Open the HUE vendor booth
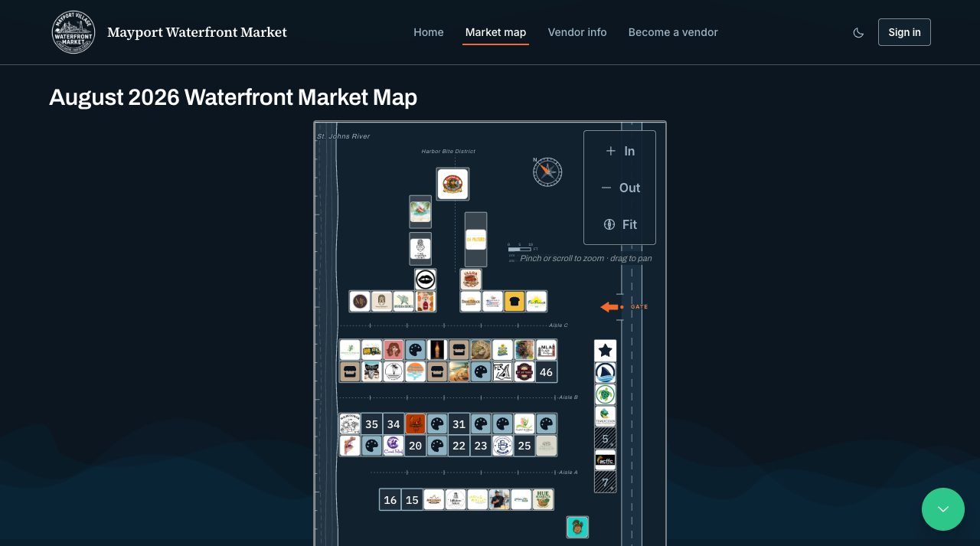The image size is (980, 546). click(543, 500)
